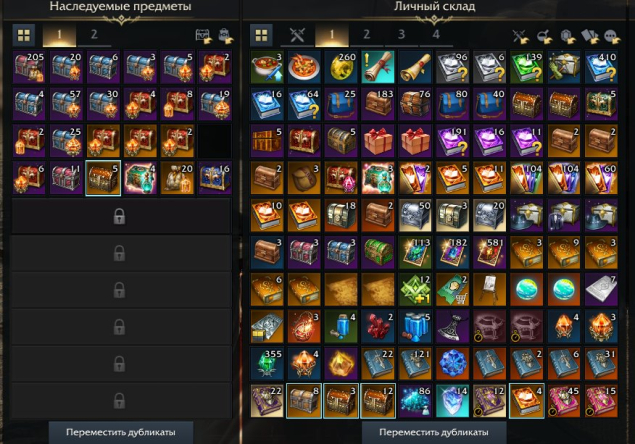Click the card pack stack showing 581
The image size is (635, 444).
click(490, 253)
